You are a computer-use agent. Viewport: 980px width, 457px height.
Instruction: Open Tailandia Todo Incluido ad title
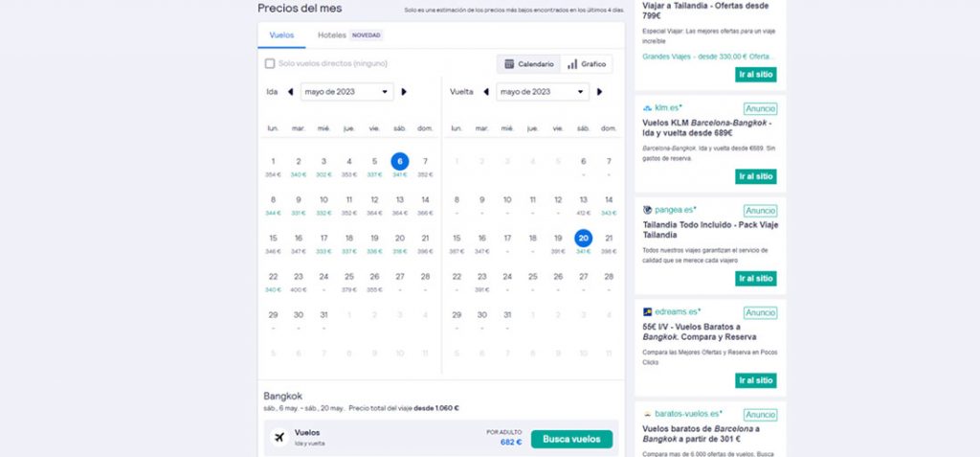pos(710,230)
